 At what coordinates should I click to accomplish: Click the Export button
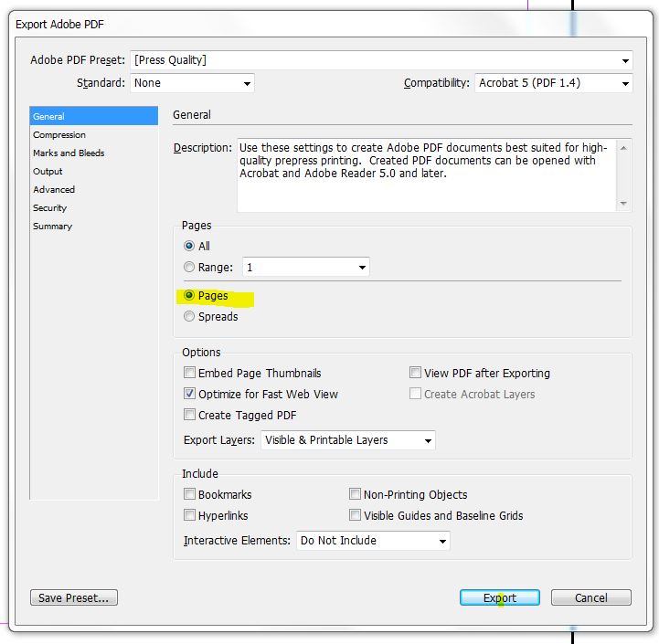(500, 597)
